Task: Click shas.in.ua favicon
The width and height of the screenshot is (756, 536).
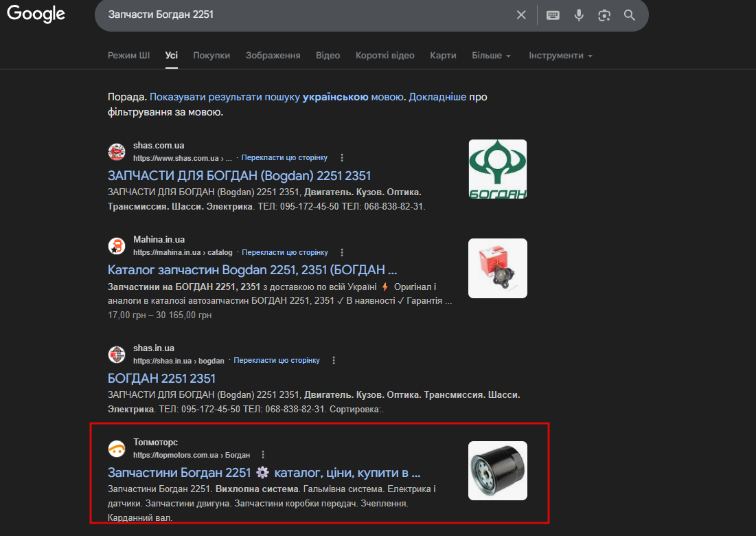Action: click(x=117, y=355)
